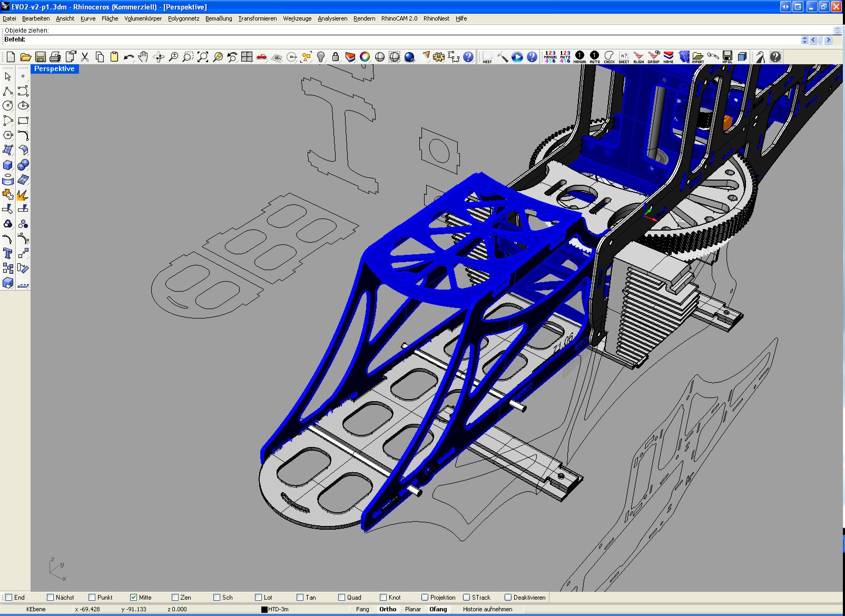Click the RhinoNest NEST icon
Screen dimensions: 845x616
[487, 57]
